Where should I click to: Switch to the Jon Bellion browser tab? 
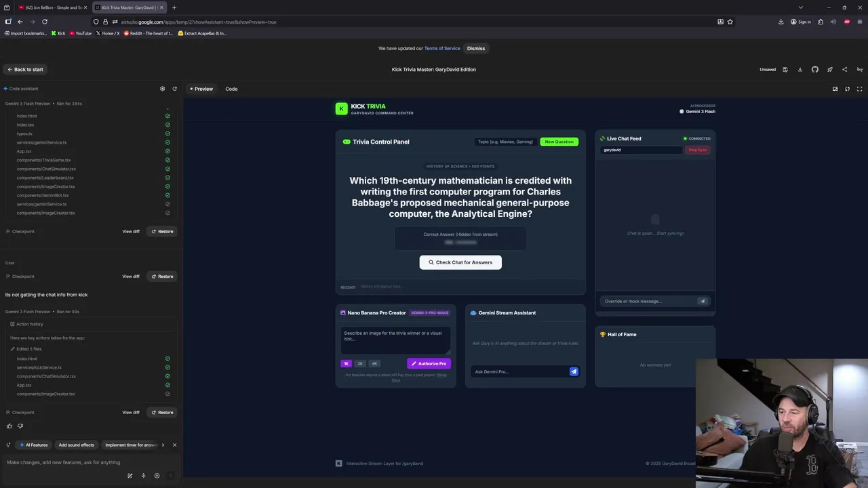click(52, 7)
